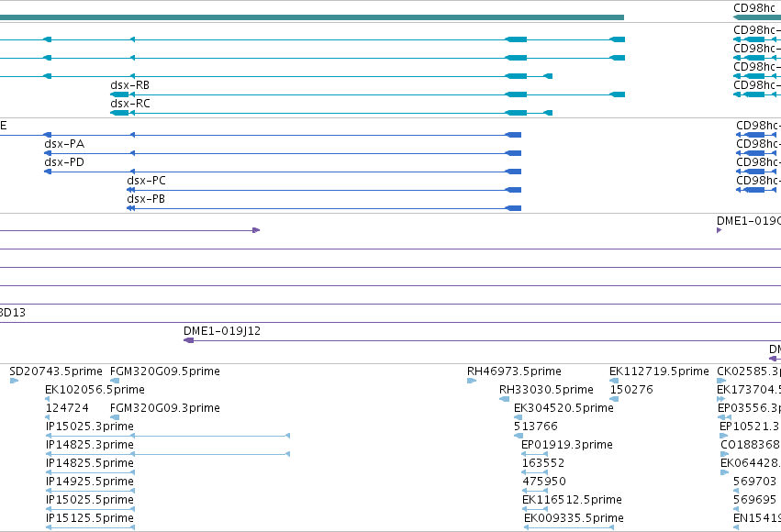
Task: Click the dsx-PB coding exon block
Action: 513,208
